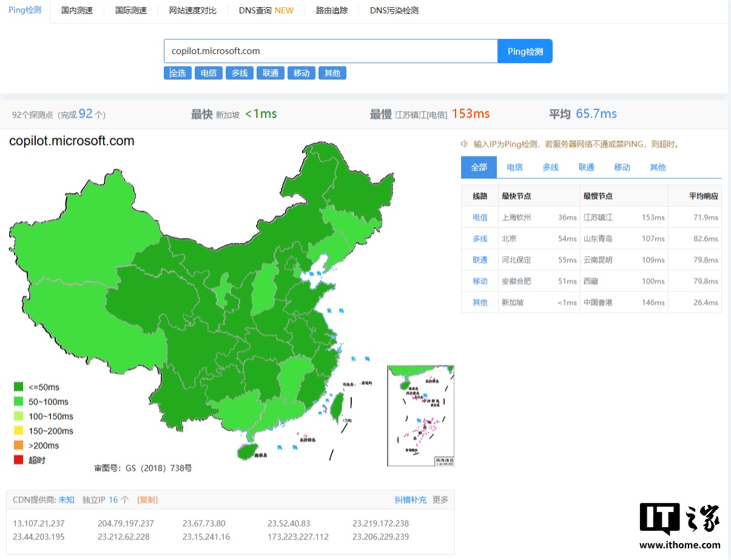Click IP address 173.223.227.112
This screenshot has height=560, width=731.
point(298,537)
